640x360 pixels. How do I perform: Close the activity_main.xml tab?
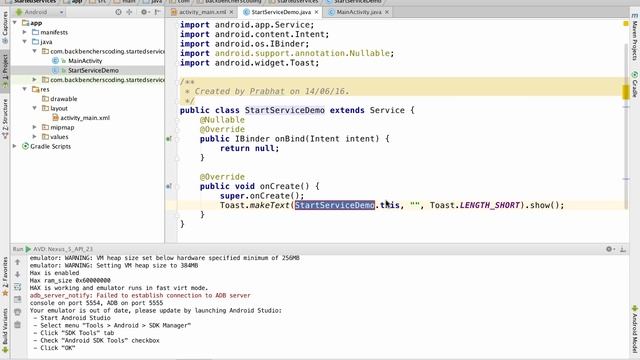click(231, 12)
